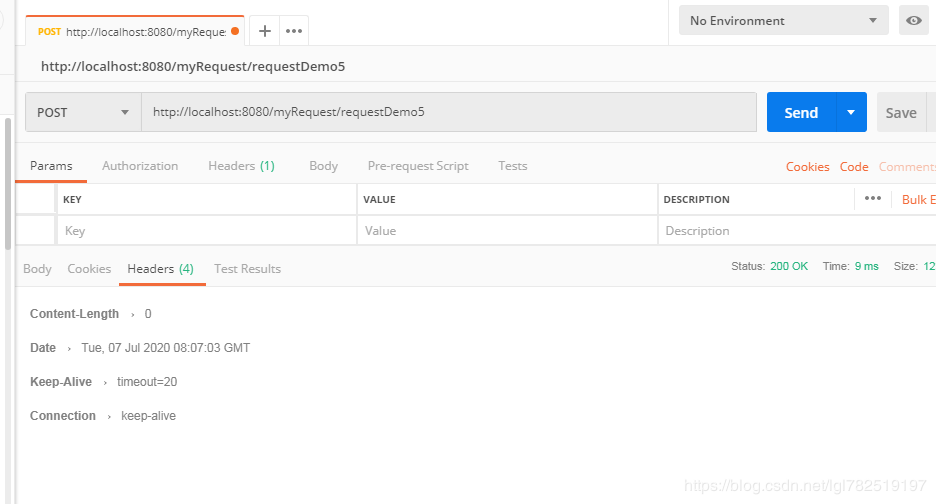Click the DESCRIPTION column header
This screenshot has width=936, height=504.
coord(696,199)
